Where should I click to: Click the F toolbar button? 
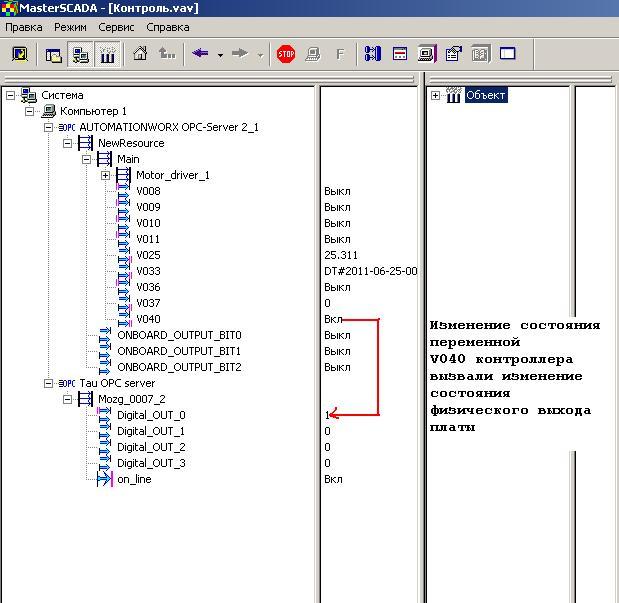(339, 54)
